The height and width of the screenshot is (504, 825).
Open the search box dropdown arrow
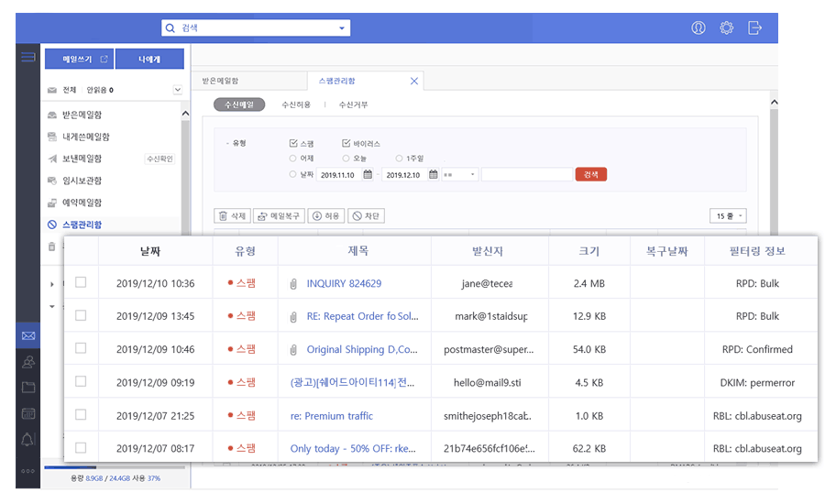[342, 27]
